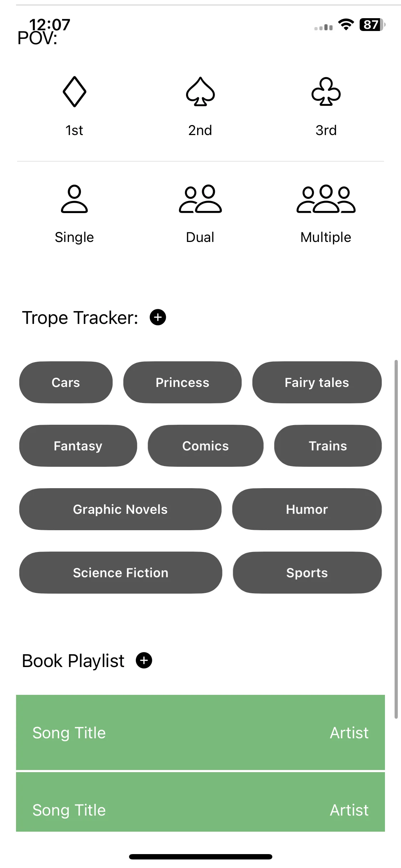Select the Sports tag

(x=307, y=573)
